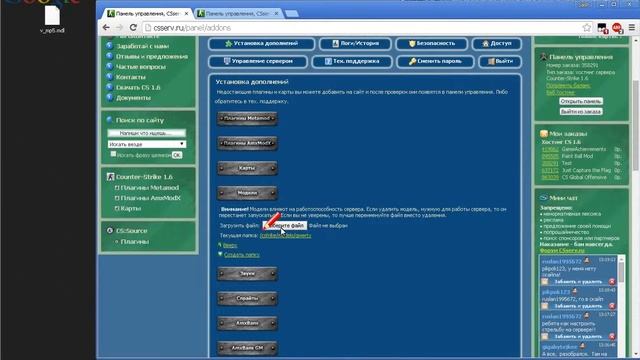Click the Создать папку link
This screenshot has width=640, height=360.
(242, 255)
